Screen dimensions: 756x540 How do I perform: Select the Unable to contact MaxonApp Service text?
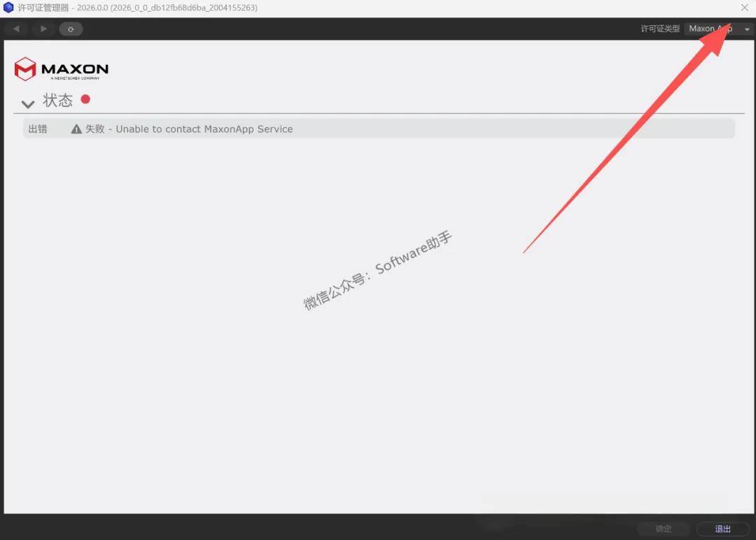coord(204,129)
